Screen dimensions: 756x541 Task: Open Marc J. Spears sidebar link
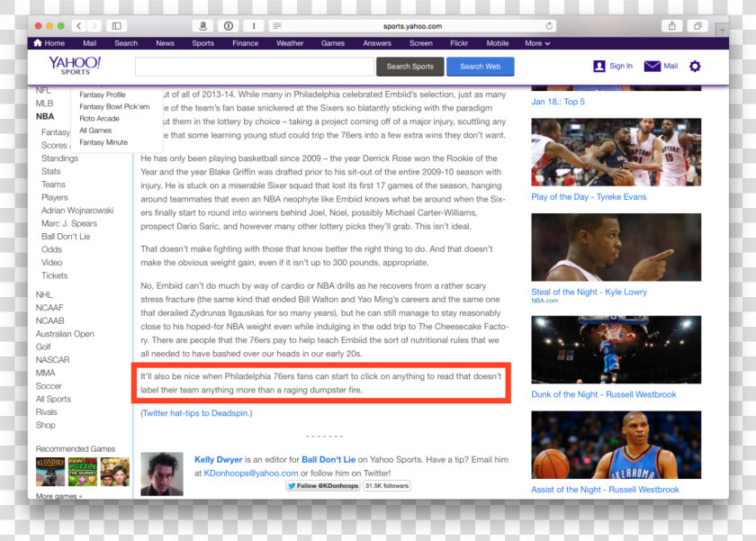click(x=69, y=223)
